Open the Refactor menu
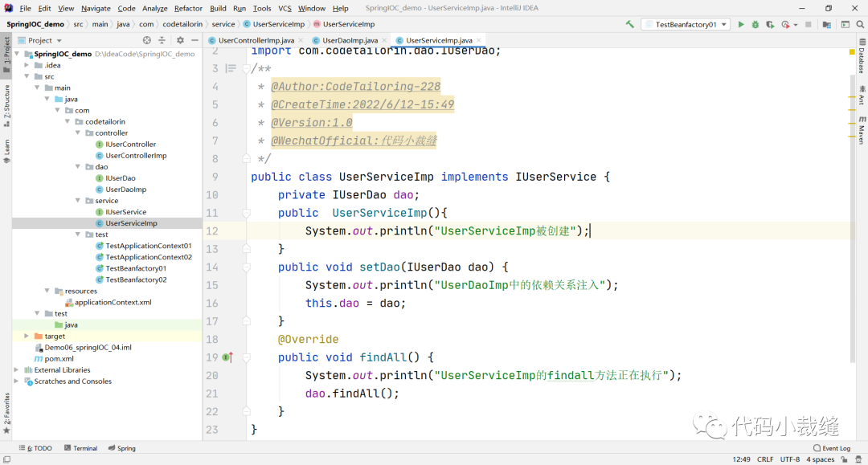The width and height of the screenshot is (868, 465). coord(188,8)
